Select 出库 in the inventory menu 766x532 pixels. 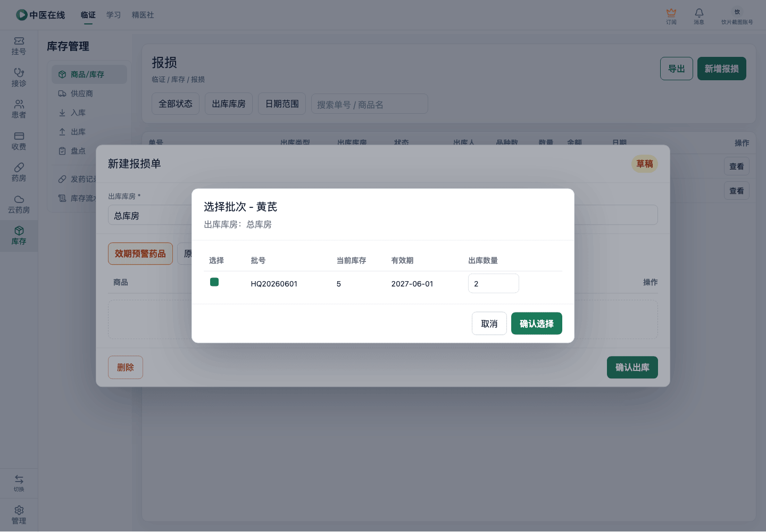pyautogui.click(x=89, y=132)
